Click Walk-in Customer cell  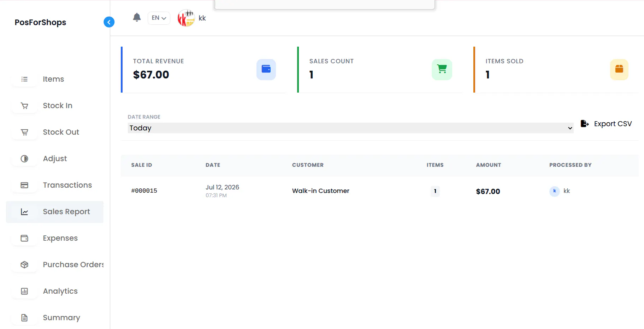point(321,191)
